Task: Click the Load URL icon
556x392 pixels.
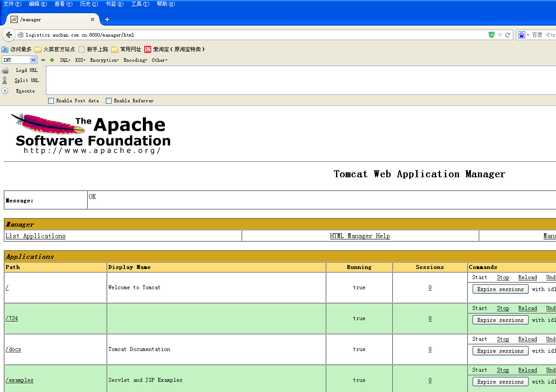Action: (5, 71)
